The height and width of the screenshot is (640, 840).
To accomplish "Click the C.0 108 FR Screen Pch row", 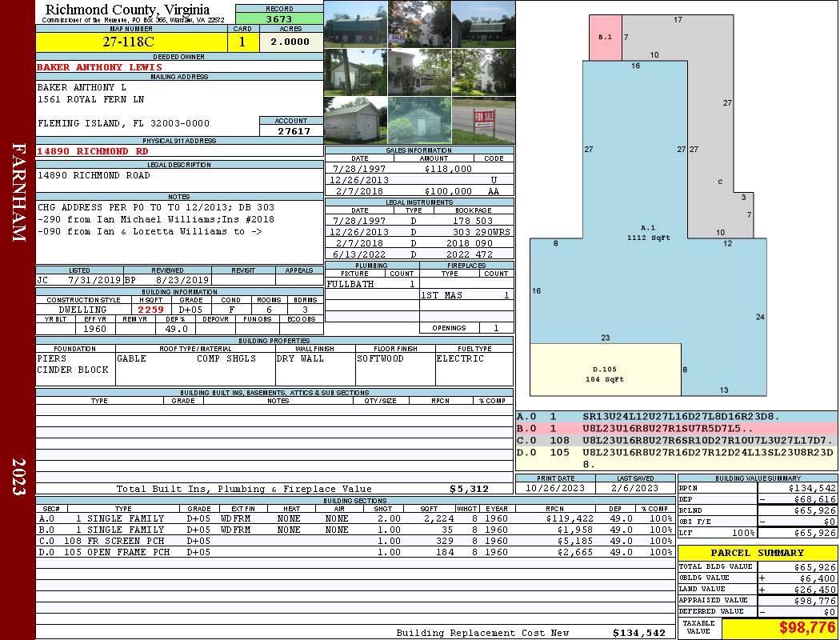I will (354, 541).
